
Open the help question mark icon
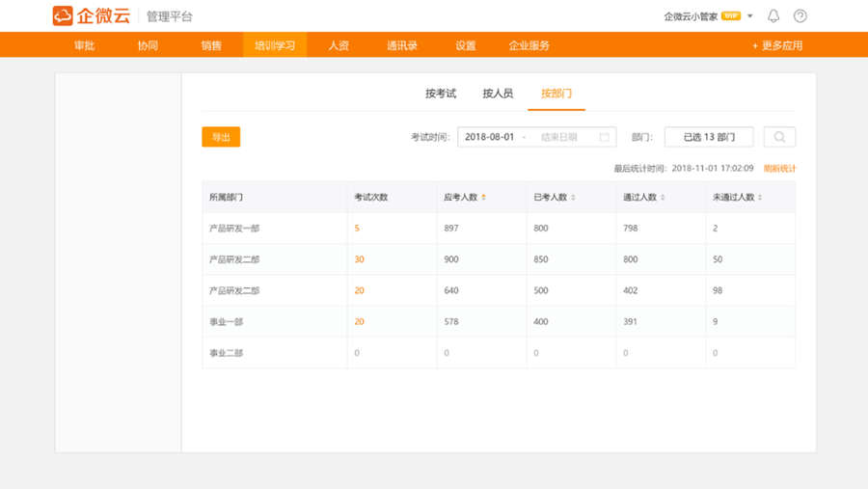[800, 16]
